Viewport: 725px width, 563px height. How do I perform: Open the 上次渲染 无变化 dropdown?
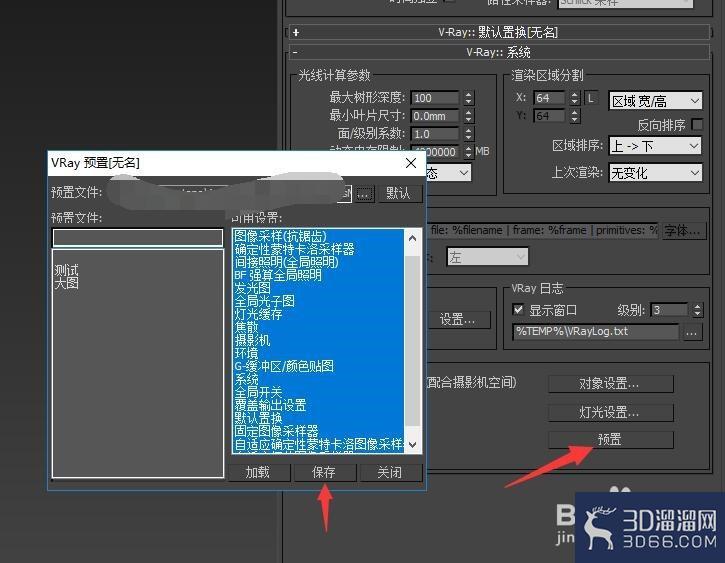(655, 173)
